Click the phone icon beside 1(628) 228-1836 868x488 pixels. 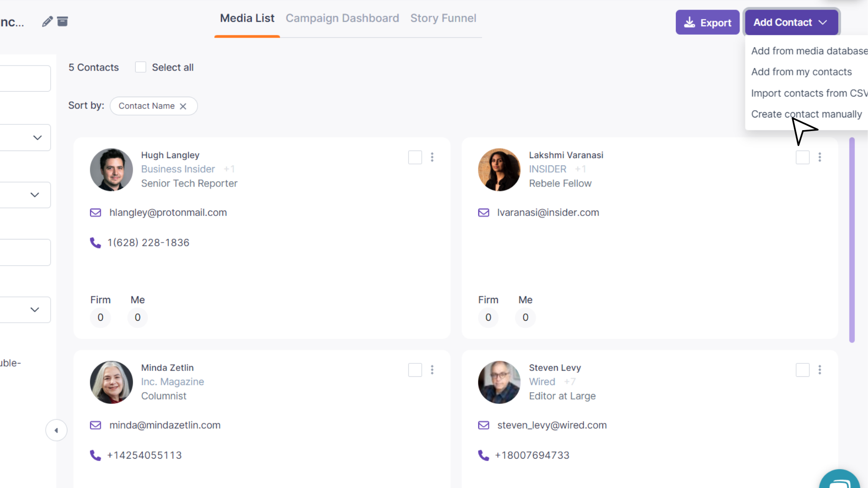(x=95, y=243)
